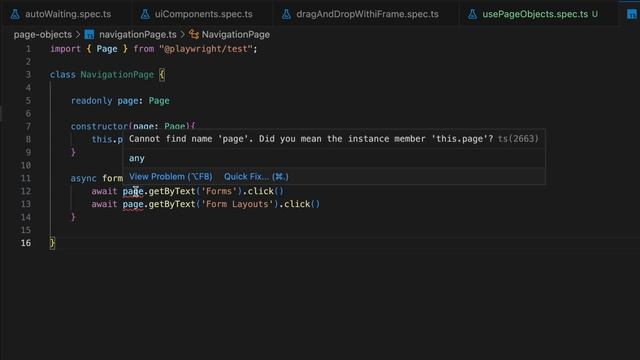Click flask icon on autoWaiting.spec.ts tab

tap(15, 14)
